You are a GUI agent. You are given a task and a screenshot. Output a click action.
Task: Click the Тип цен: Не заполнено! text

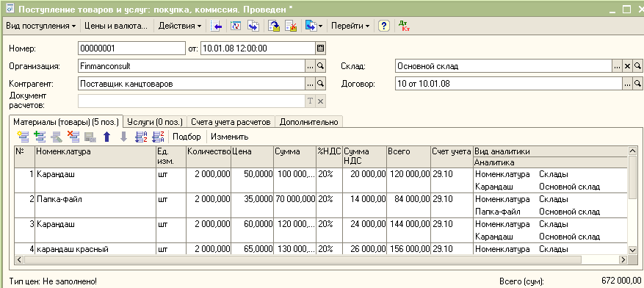[x=53, y=282]
